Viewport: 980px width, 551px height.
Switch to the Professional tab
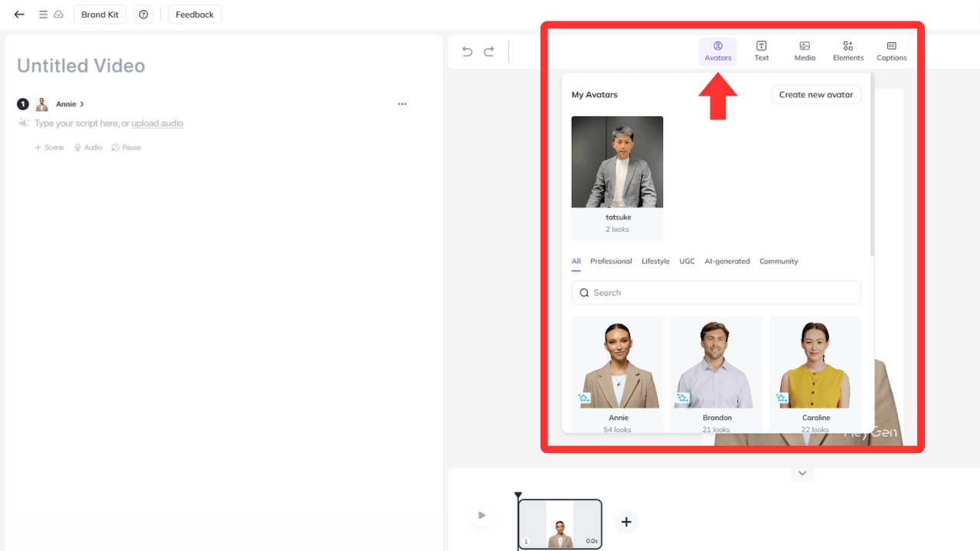coord(611,262)
